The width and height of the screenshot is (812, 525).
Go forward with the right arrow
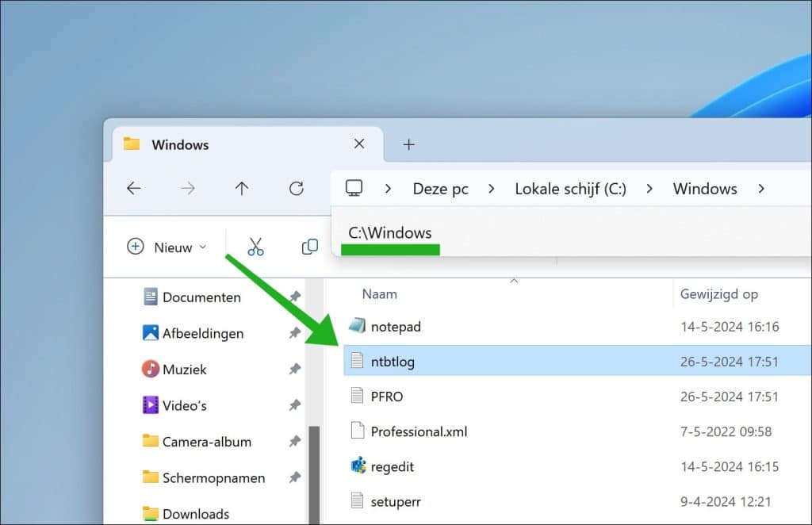[188, 188]
